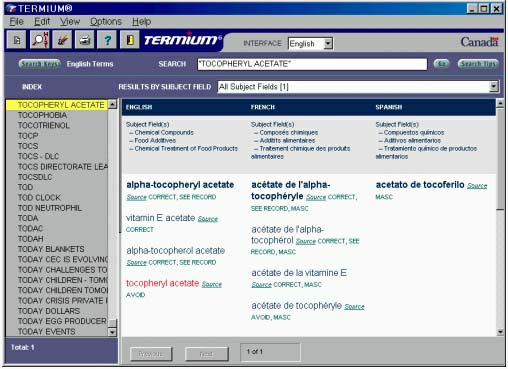Open the Edit menu
Viewport: 508px width, 369px height.
coord(42,22)
